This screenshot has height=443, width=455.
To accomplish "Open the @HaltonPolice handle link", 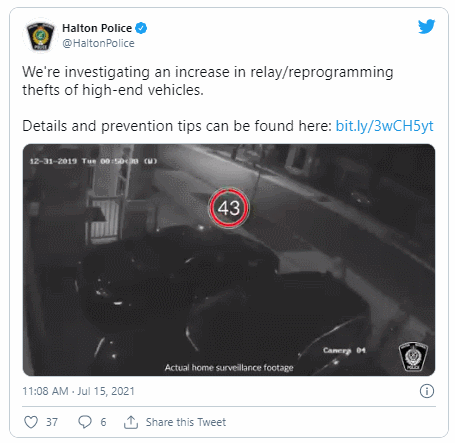I will [98, 43].
